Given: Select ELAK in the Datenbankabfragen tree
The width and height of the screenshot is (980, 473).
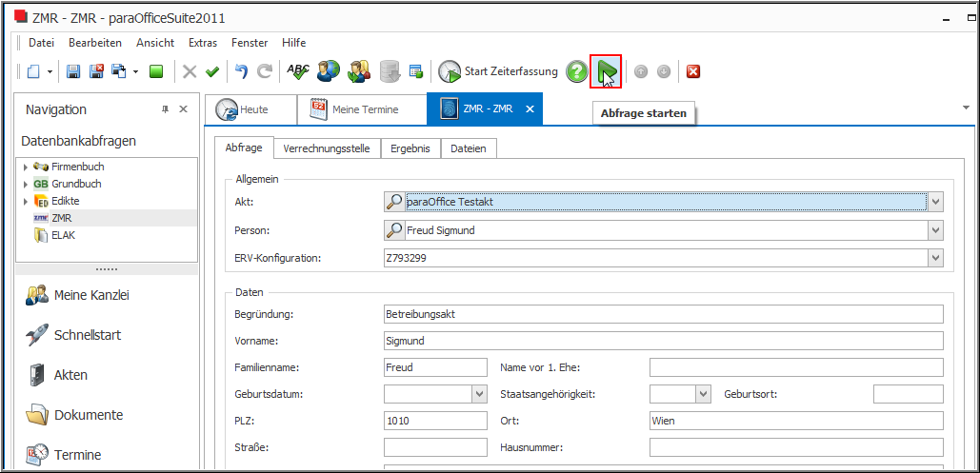Looking at the screenshot, I should (63, 235).
